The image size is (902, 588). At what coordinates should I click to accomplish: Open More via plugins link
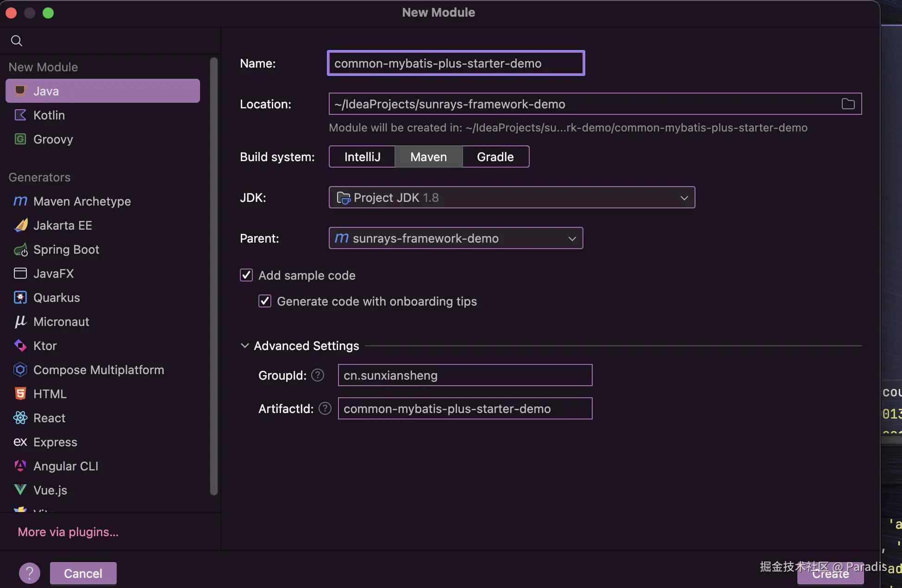(x=68, y=532)
